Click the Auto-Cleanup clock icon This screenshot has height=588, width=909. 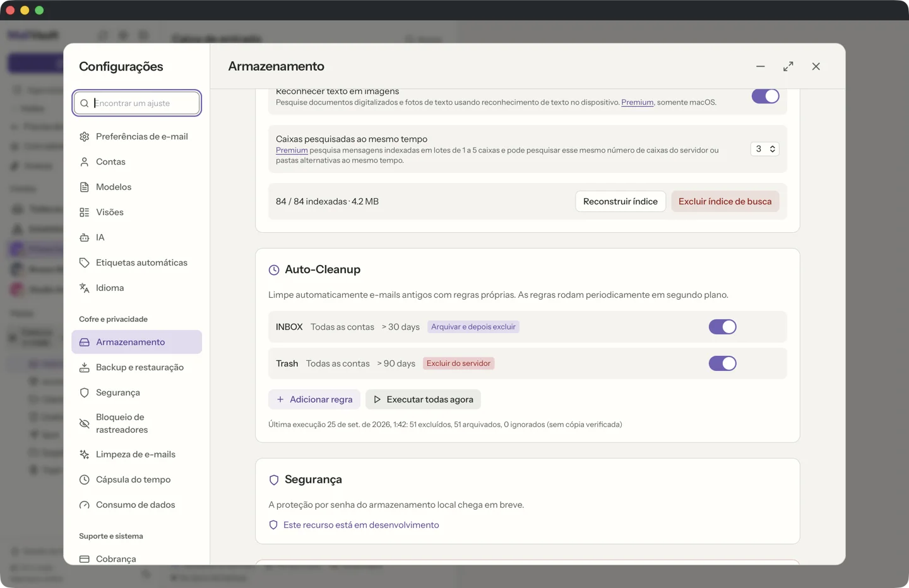[x=274, y=270]
